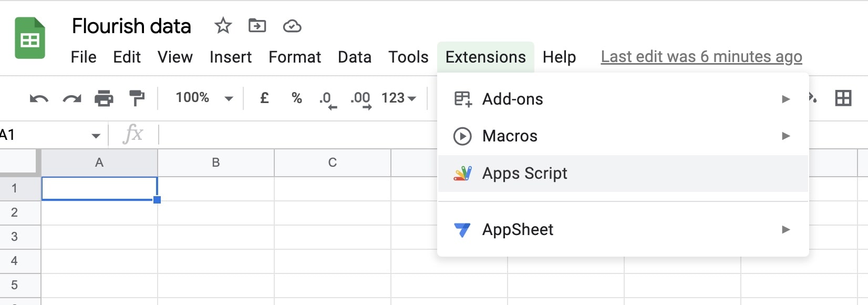Select row 3 header

pos(20,237)
